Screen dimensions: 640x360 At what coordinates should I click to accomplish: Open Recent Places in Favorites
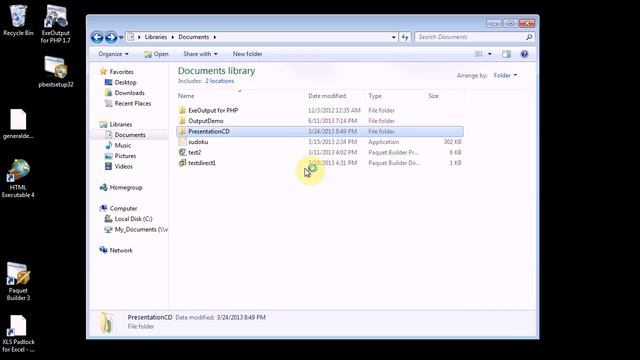click(132, 104)
